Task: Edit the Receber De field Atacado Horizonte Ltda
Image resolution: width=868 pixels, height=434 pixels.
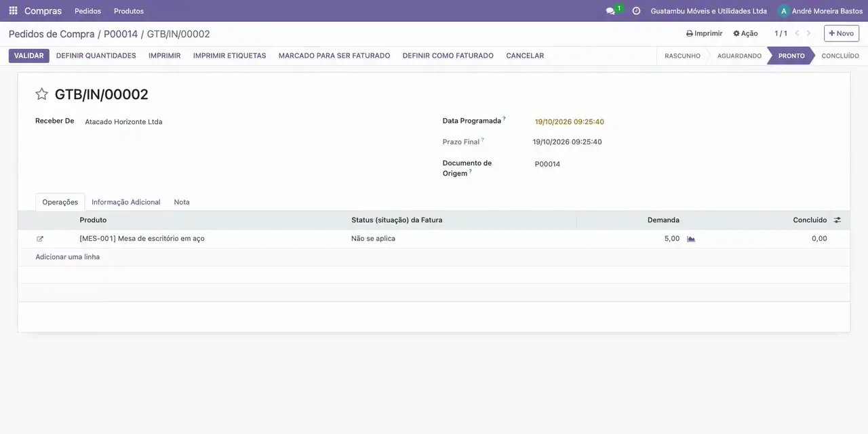Action: [x=123, y=122]
